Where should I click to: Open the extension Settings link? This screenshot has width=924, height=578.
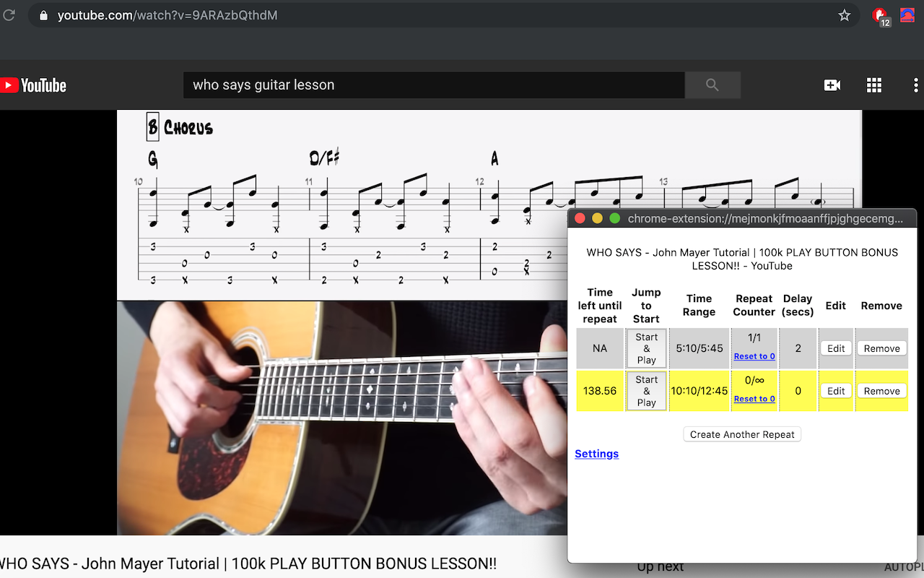(597, 454)
